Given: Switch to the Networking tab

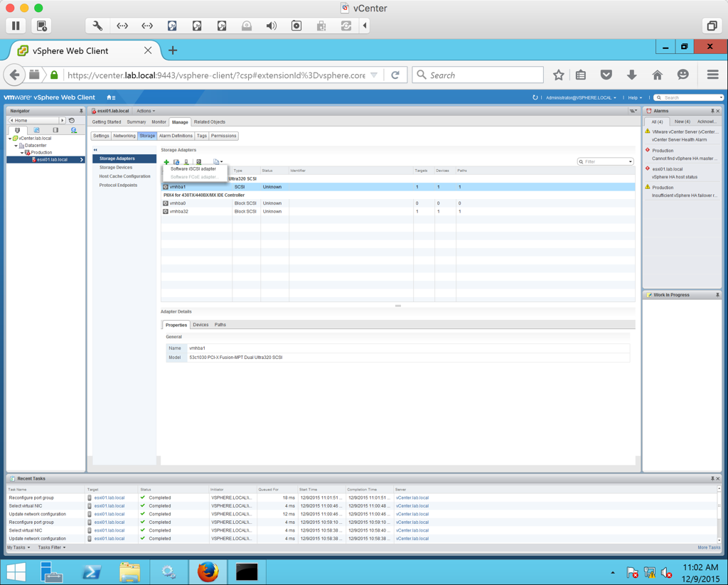Looking at the screenshot, I should tap(124, 136).
